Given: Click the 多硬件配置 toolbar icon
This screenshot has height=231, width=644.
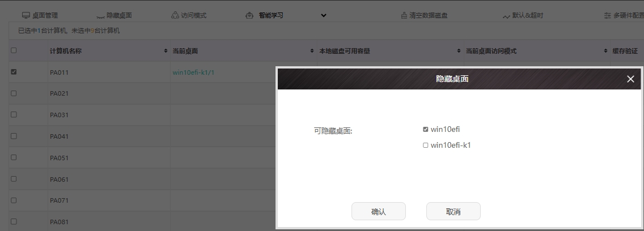Looking at the screenshot, I should (x=608, y=16).
